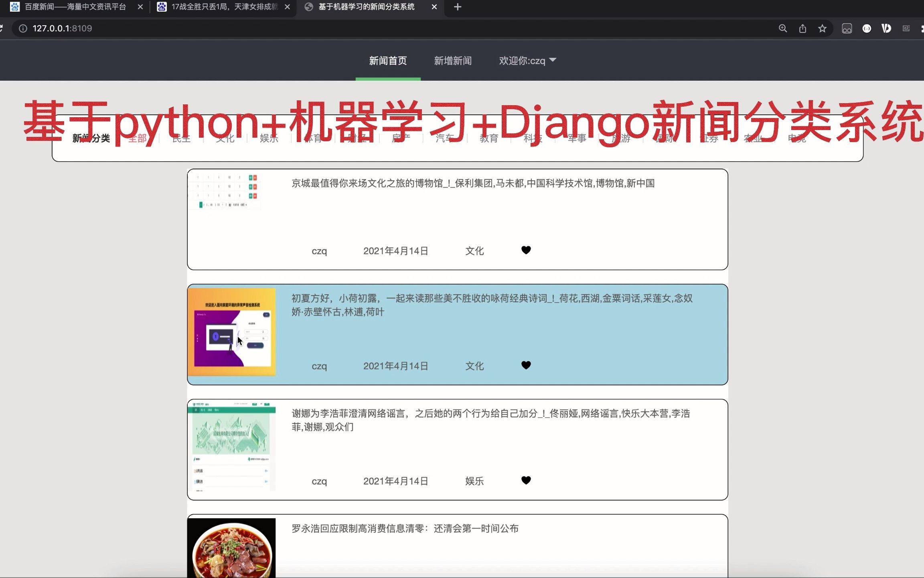The height and width of the screenshot is (578, 924).
Task: Click the site info icon before 127.0.0.1
Action: (x=23, y=28)
